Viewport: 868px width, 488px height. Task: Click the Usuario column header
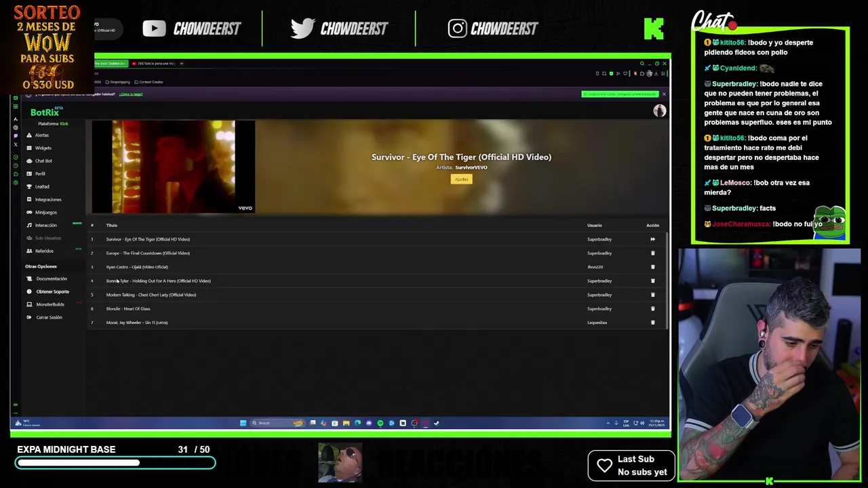(595, 225)
